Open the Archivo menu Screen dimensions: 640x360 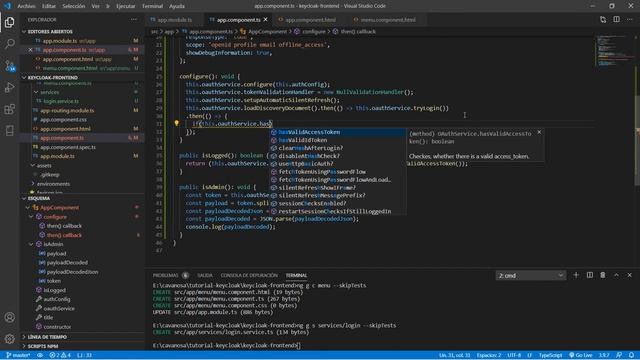tap(26, 6)
